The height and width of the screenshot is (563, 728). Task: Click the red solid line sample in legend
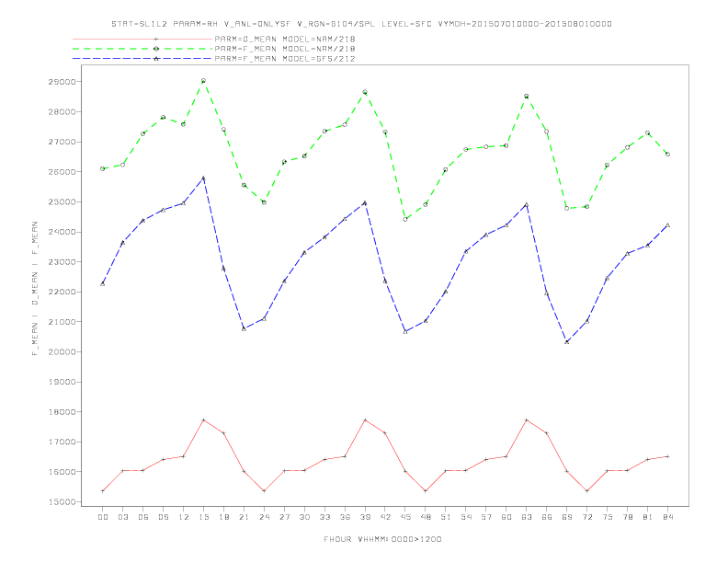(142, 39)
